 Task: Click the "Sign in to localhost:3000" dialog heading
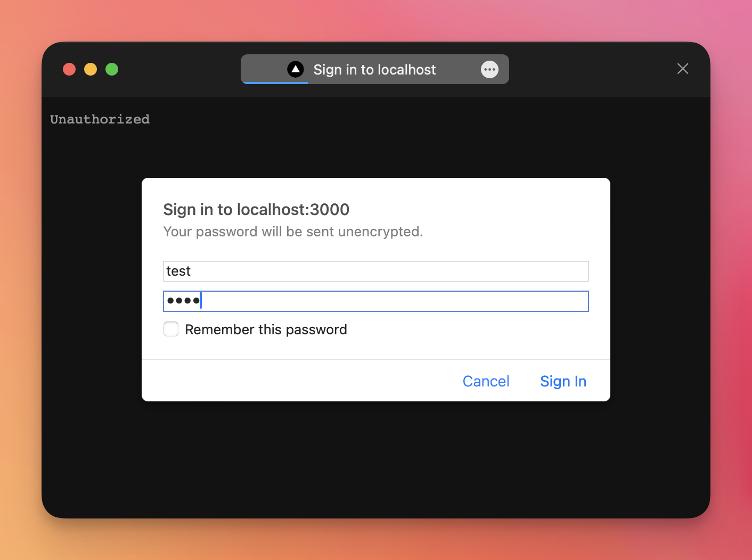click(256, 210)
